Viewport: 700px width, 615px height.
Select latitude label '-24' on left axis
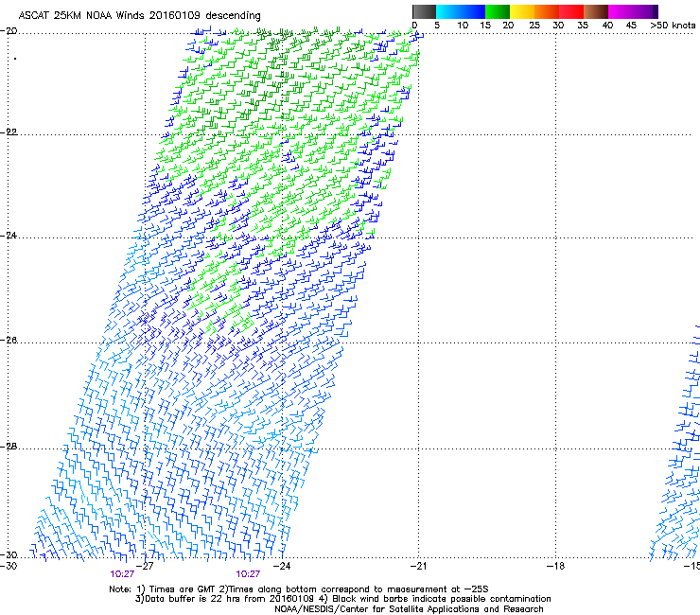(x=9, y=236)
